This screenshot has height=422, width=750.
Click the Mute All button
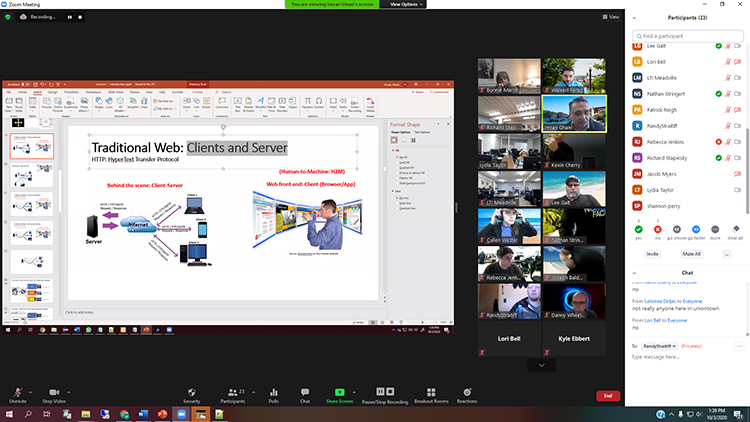(x=691, y=254)
